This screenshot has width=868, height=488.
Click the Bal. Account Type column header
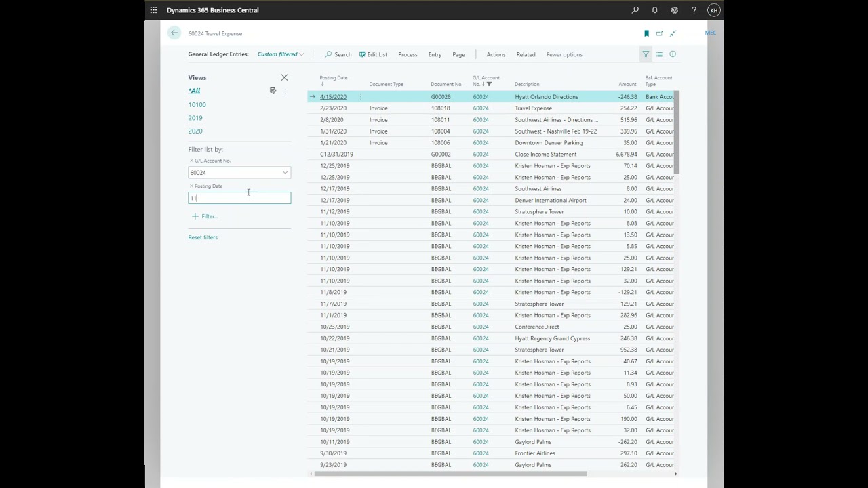tap(658, 81)
